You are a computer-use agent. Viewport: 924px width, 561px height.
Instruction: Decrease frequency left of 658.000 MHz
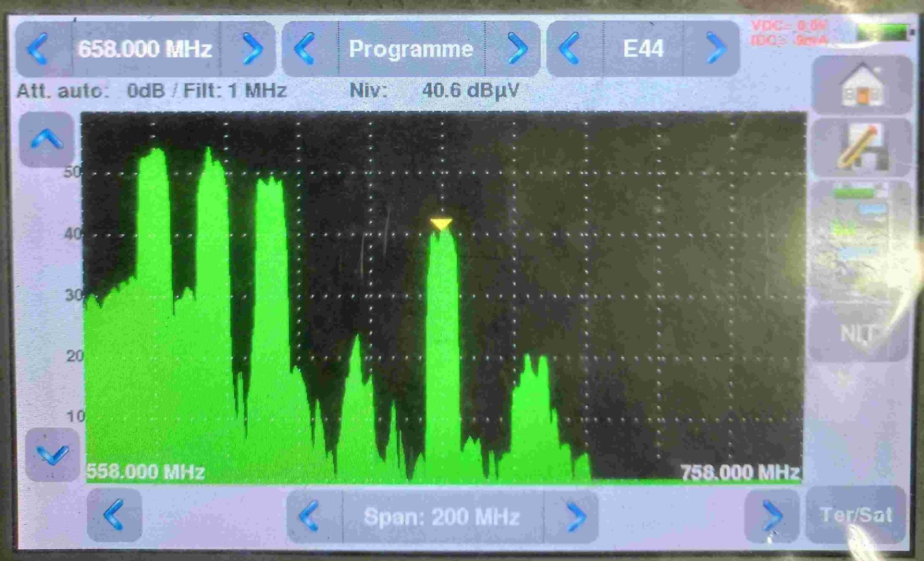(x=39, y=49)
